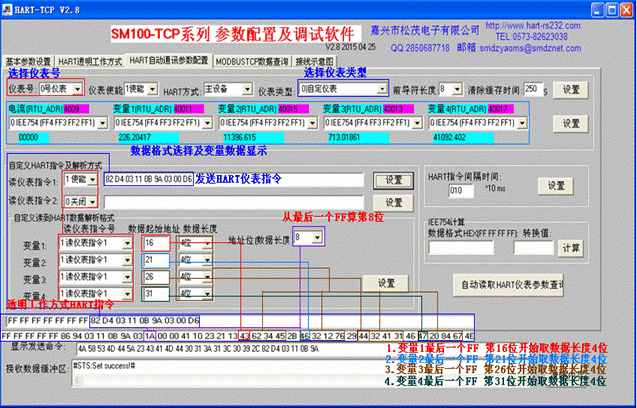Click the 变量3 value 713.01861
The image size is (637, 408).
coord(356,138)
